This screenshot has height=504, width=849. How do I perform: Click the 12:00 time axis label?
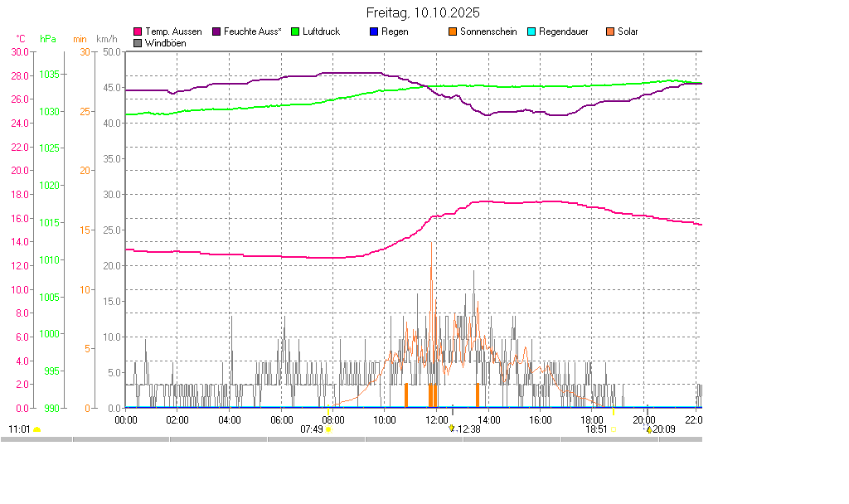tap(437, 419)
